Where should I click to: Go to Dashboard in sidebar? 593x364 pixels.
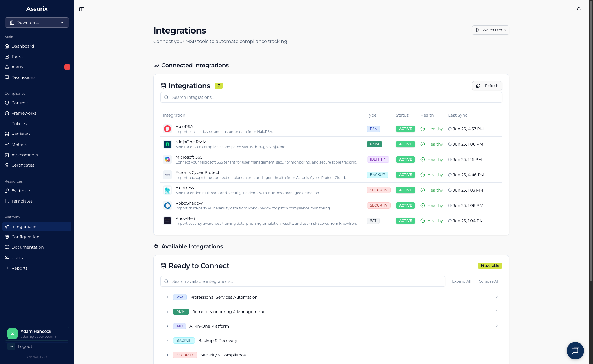(37, 46)
